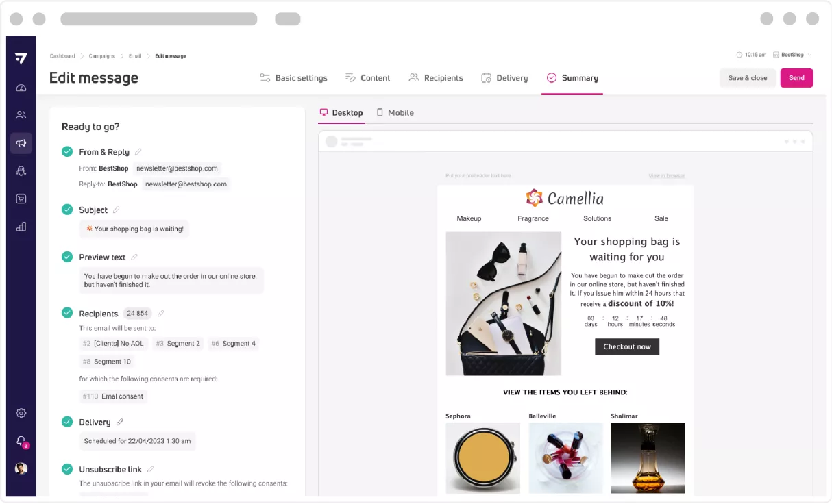Image resolution: width=832 pixels, height=504 pixels.
Task: Click the green check beside Unsubscribe link
Action: 67,469
